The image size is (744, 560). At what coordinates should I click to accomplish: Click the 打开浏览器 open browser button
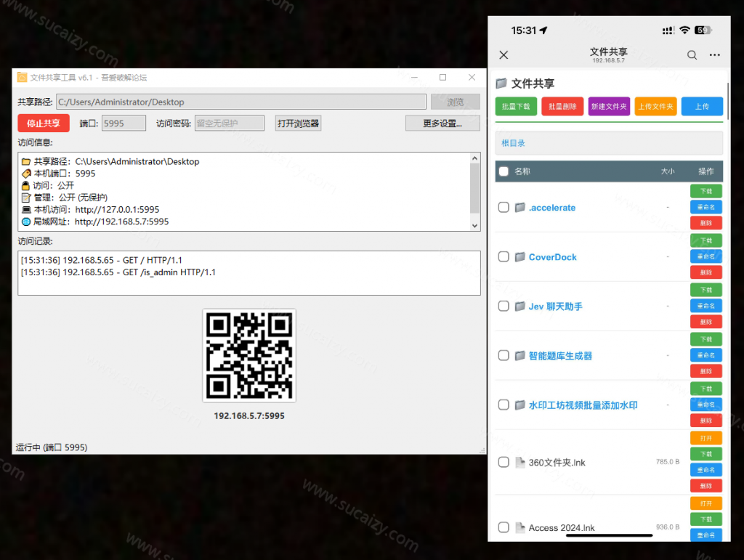[299, 123]
